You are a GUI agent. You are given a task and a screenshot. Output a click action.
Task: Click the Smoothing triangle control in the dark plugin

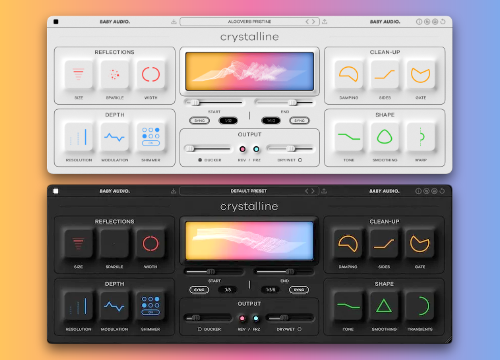384,306
